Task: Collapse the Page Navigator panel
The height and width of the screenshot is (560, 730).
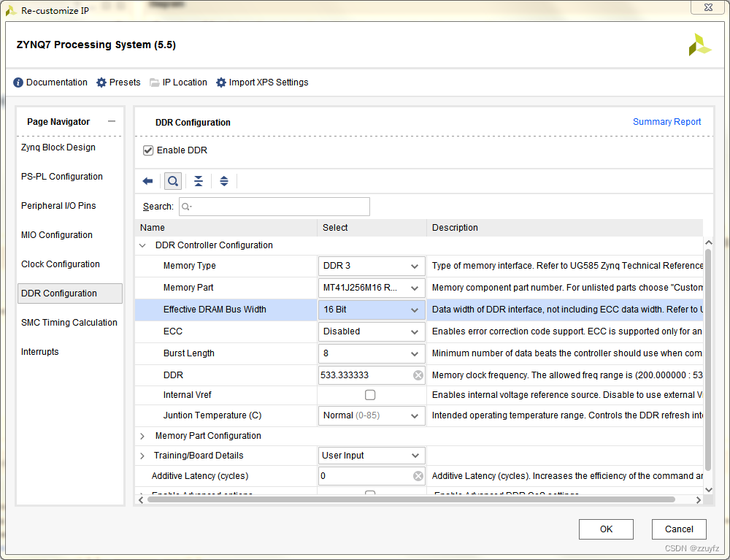Action: tap(112, 121)
